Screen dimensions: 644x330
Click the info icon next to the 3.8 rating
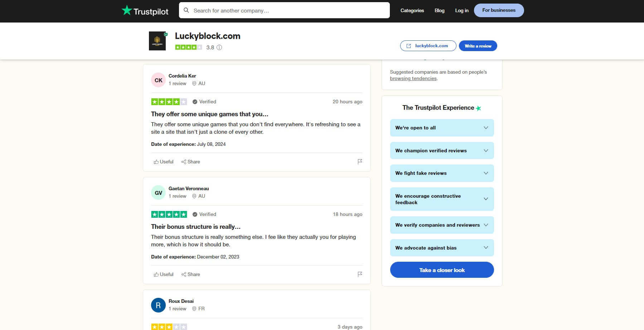(x=220, y=47)
